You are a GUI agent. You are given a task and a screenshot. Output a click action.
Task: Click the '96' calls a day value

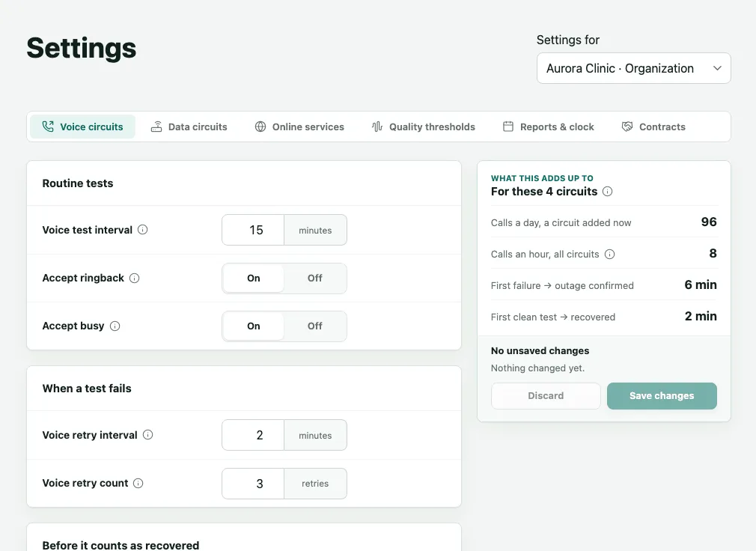coord(709,222)
